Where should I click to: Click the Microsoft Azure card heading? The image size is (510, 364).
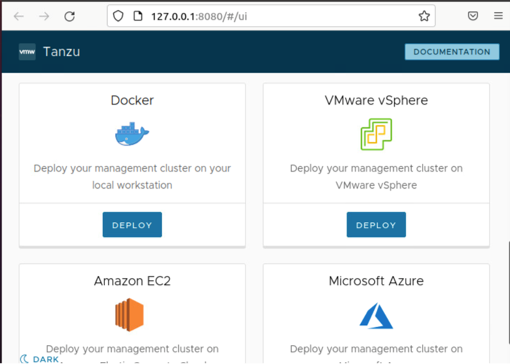[376, 281]
